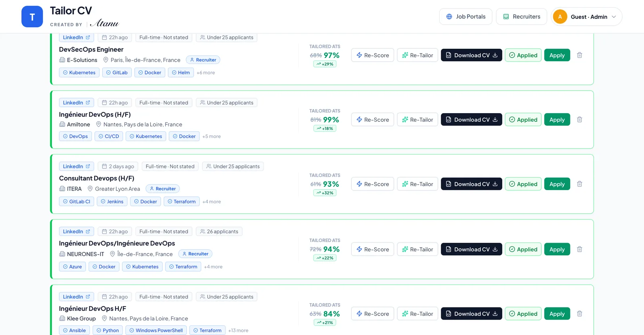Screen dimensions: 644x335
Task: Apply to the DevSecOps Engineer job
Action: (557, 55)
